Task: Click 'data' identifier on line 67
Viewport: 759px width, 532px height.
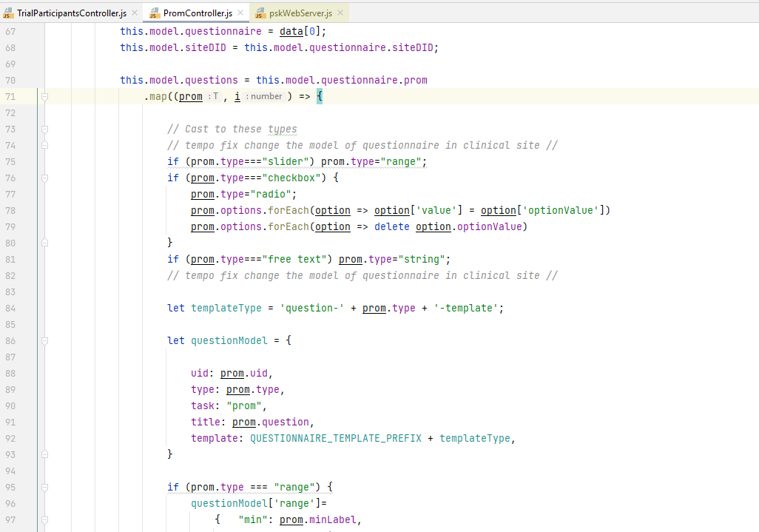Action: point(291,32)
